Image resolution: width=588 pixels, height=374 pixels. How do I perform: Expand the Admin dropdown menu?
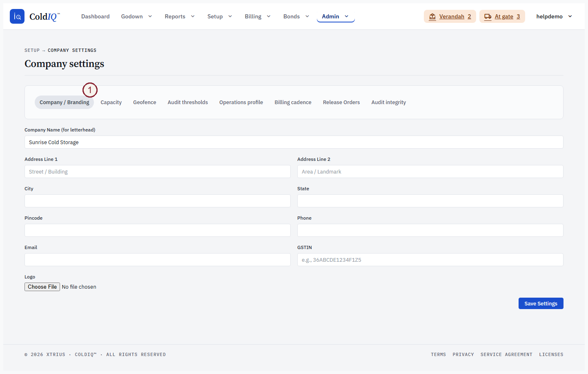[x=336, y=16]
